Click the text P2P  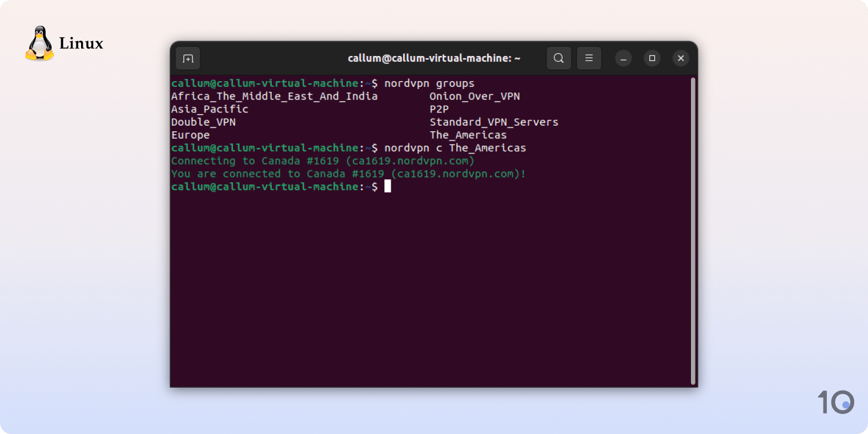[x=439, y=109]
